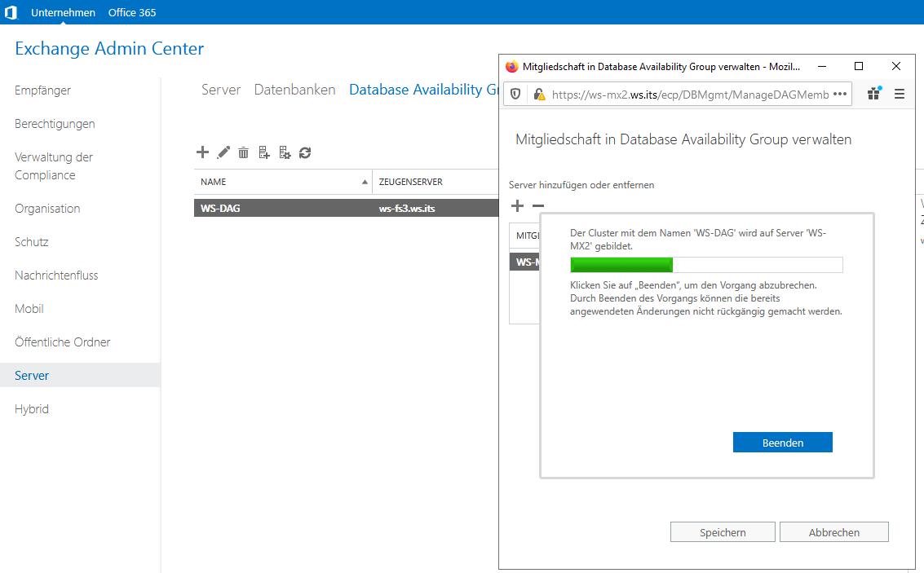Click the Abbrechen button
Screen dimensions: 924x573
(x=833, y=531)
